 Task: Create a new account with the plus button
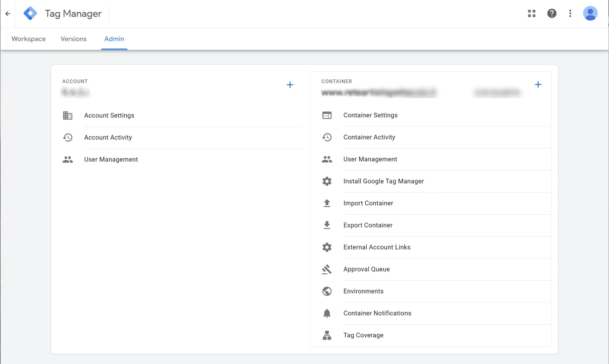coord(290,85)
